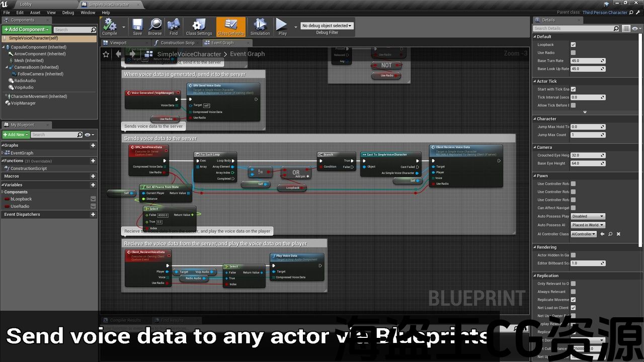Open Class Settings from toolbar
The width and height of the screenshot is (644, 362).
click(199, 26)
